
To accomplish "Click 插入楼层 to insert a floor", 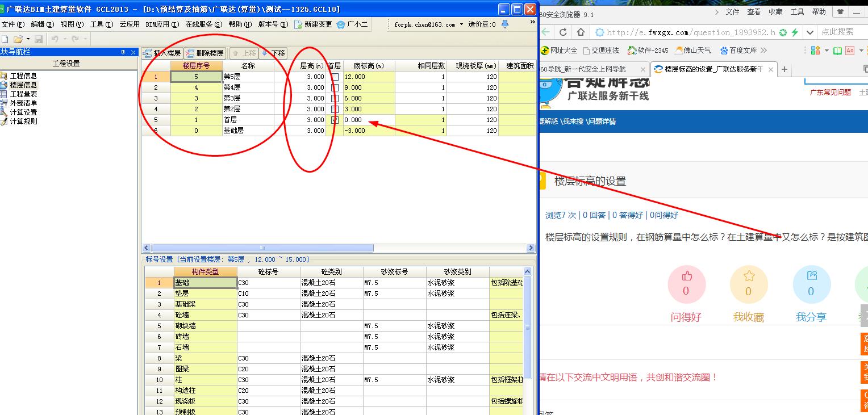I will pos(161,53).
